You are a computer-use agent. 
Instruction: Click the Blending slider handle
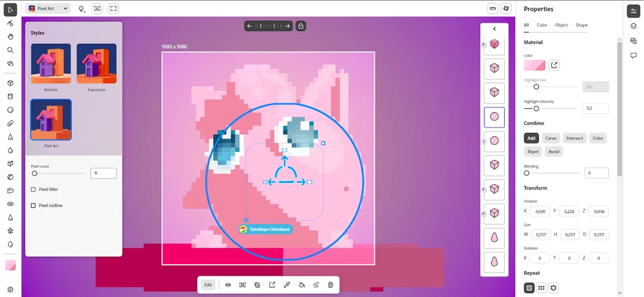point(527,173)
